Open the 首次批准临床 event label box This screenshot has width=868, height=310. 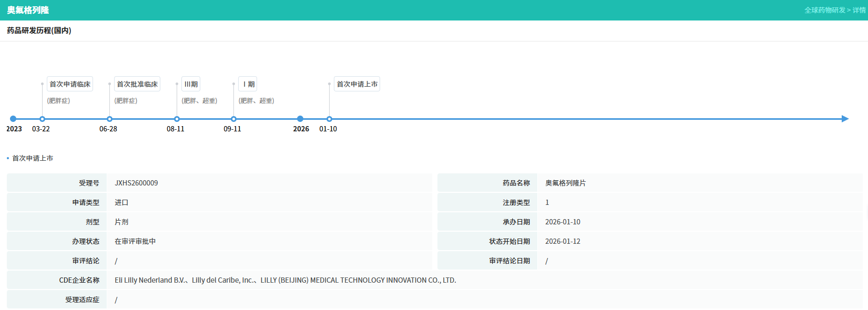(x=137, y=84)
